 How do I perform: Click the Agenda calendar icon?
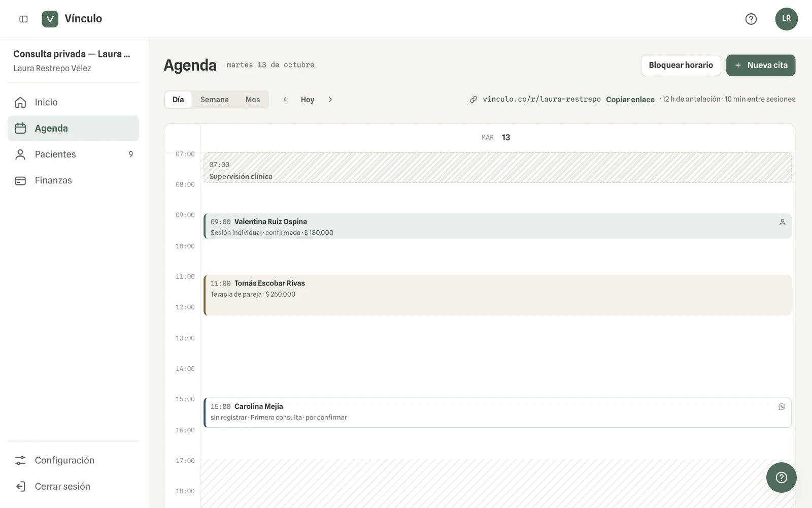coord(20,129)
